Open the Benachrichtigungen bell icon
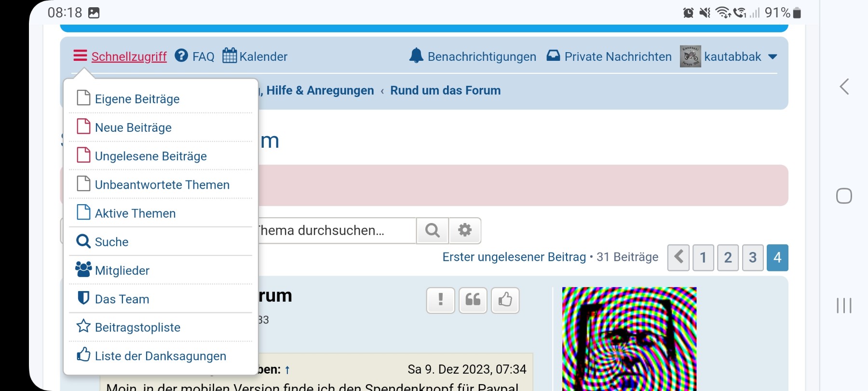The height and width of the screenshot is (391, 868). coord(416,56)
